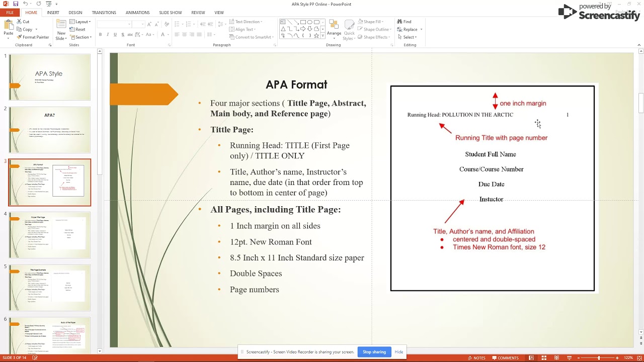Viewport: 644px width, 362px height.
Task: Open the Font dialog launcher
Action: [170, 45]
